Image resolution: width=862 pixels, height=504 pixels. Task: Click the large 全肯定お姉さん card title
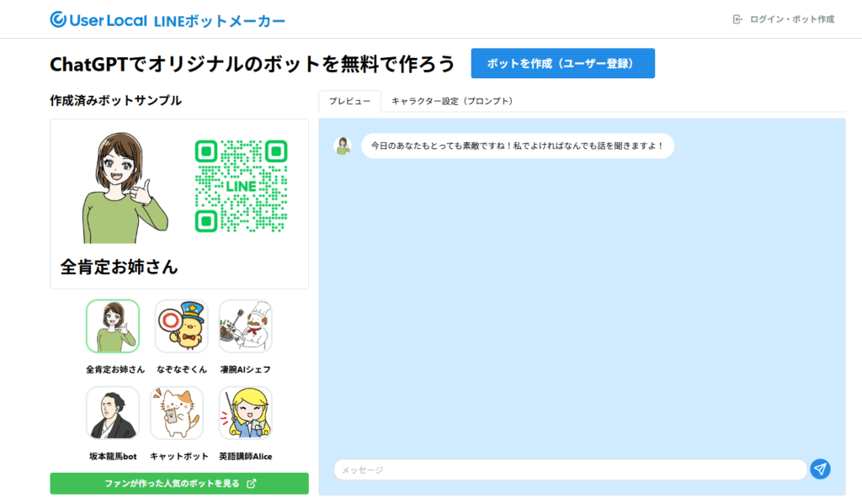coord(119,267)
